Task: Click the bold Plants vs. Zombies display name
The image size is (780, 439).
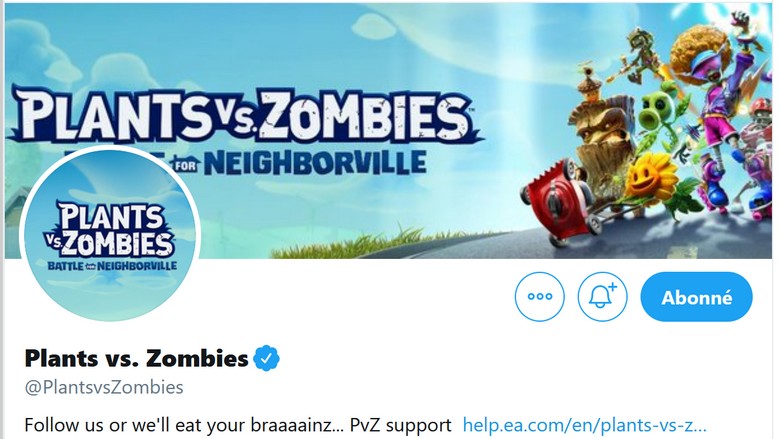Action: [x=136, y=358]
